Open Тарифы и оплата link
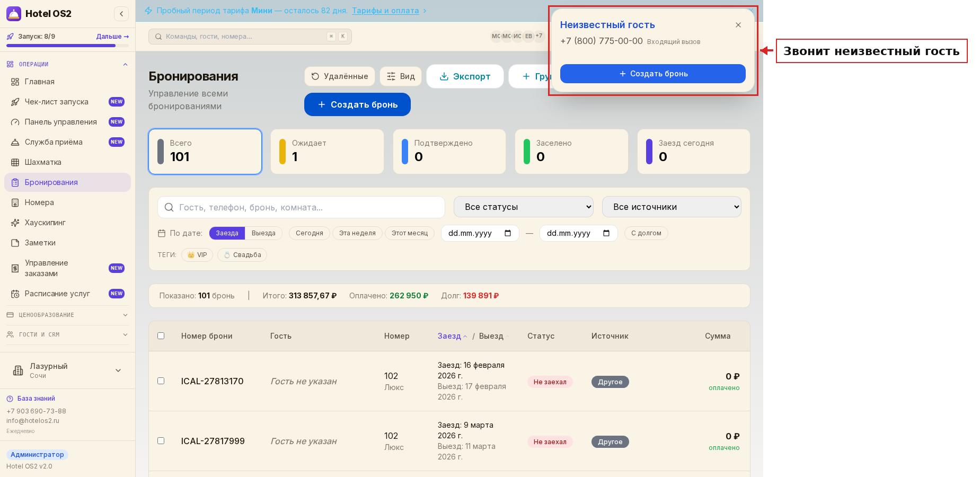 385,11
